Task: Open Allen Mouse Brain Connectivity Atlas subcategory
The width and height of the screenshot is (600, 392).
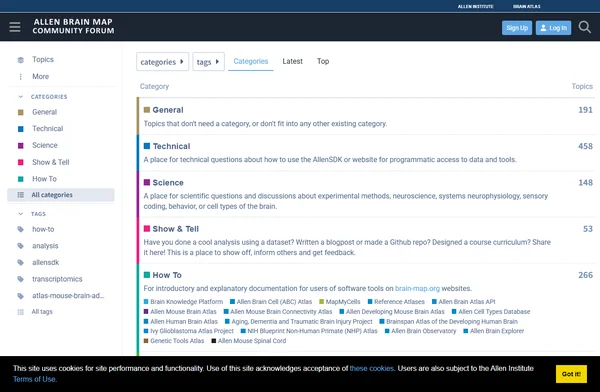Action: [x=278, y=312]
